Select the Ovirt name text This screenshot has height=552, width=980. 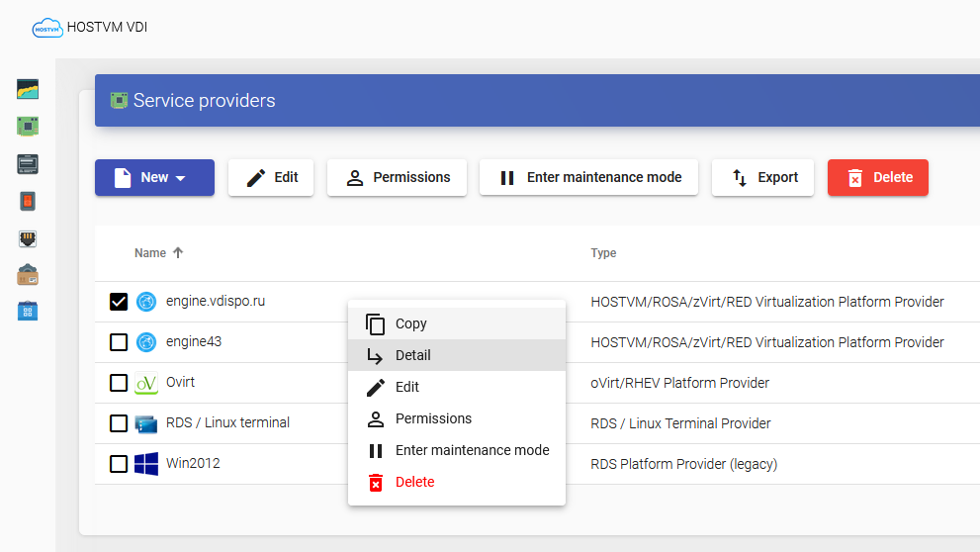(180, 382)
